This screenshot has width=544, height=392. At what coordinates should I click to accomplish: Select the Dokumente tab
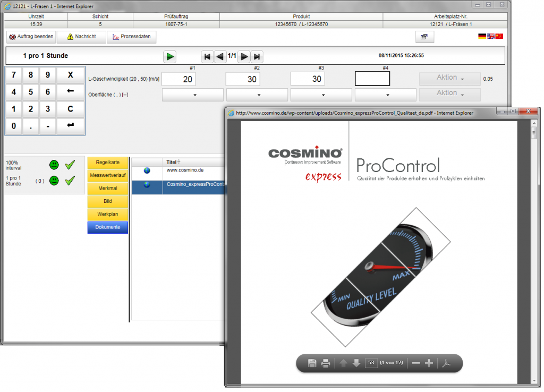click(x=107, y=227)
